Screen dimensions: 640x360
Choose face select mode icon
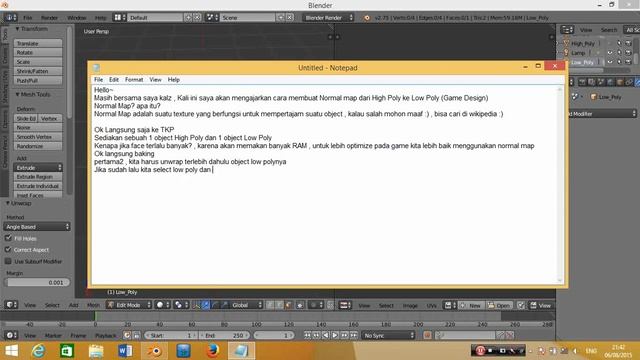coord(288,305)
